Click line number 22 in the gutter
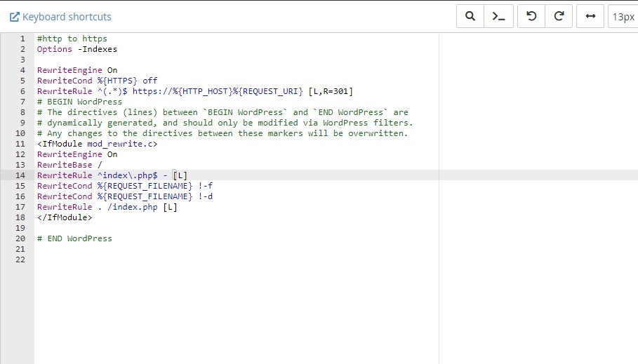The width and height of the screenshot is (638, 364). tap(20, 259)
